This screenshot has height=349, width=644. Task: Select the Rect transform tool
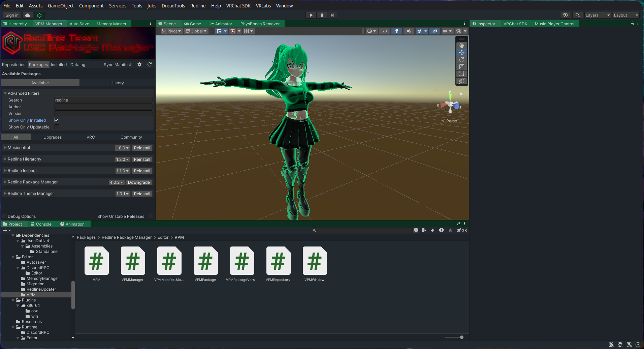[462, 74]
